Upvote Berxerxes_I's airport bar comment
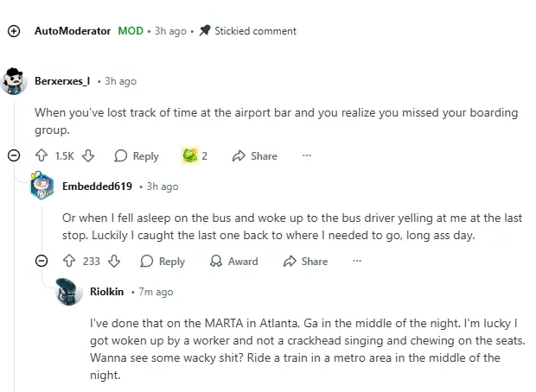The image size is (536, 392). (41, 156)
